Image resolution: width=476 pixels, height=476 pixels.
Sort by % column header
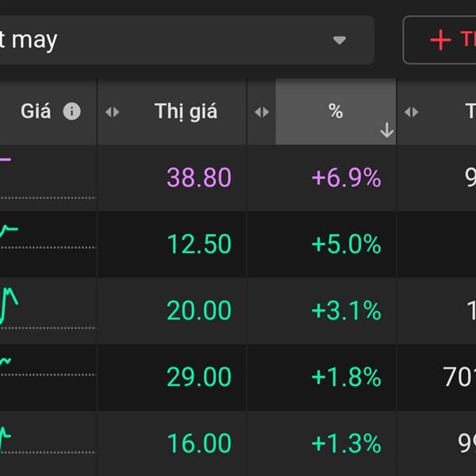coord(335,112)
